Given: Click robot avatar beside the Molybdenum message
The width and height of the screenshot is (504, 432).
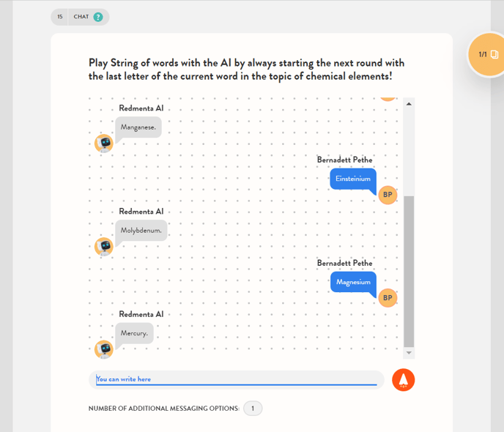Looking at the screenshot, I should tap(104, 246).
